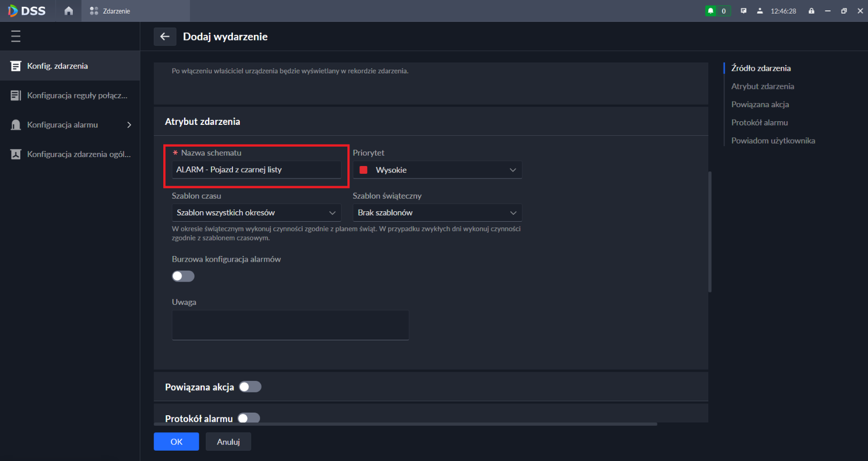Toggle the Powiązana akcja switch

coord(250,387)
